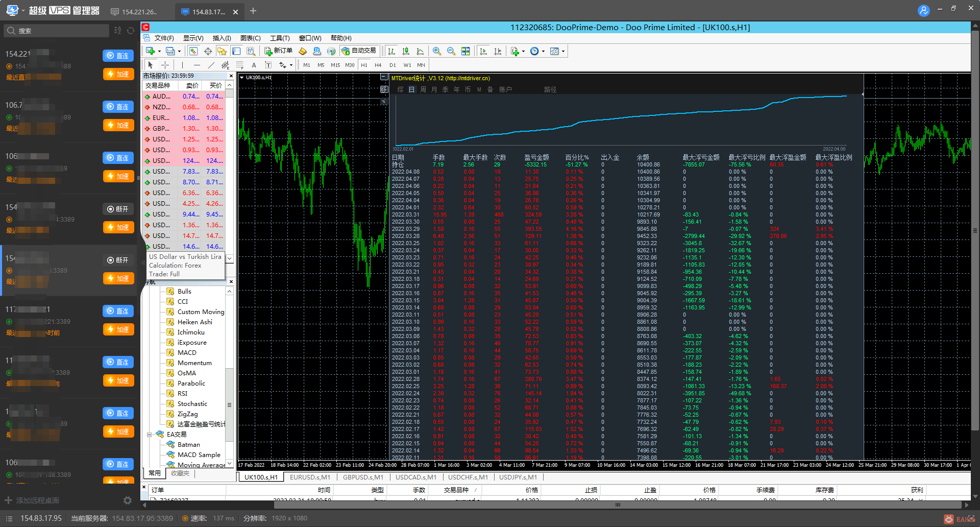Open the 收藏夹 navigator tab
The width and height of the screenshot is (980, 527).
tap(180, 473)
